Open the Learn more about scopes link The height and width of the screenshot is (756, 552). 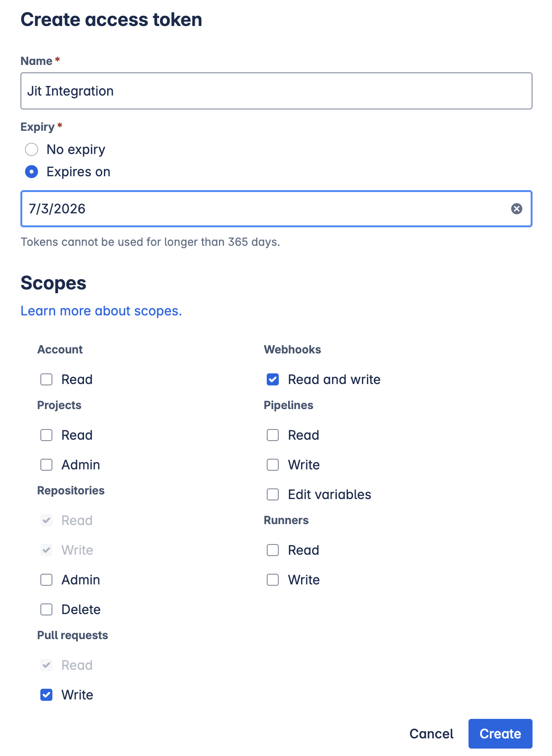(x=101, y=311)
